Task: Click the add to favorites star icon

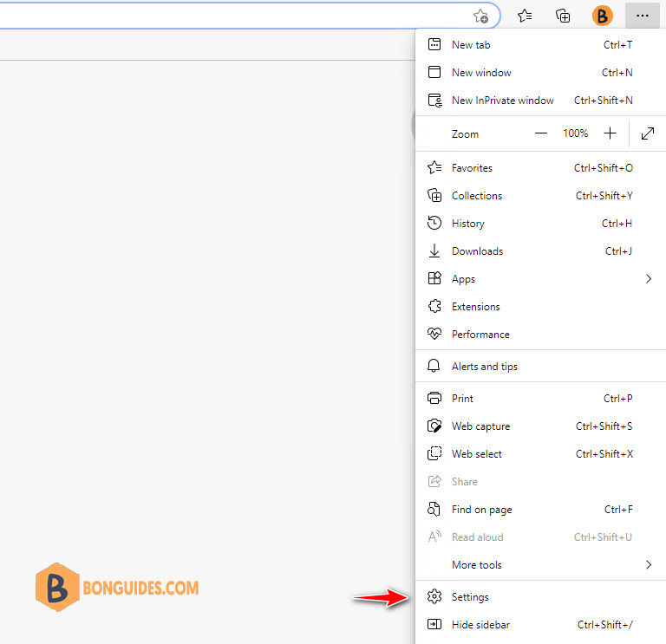Action: click(480, 16)
